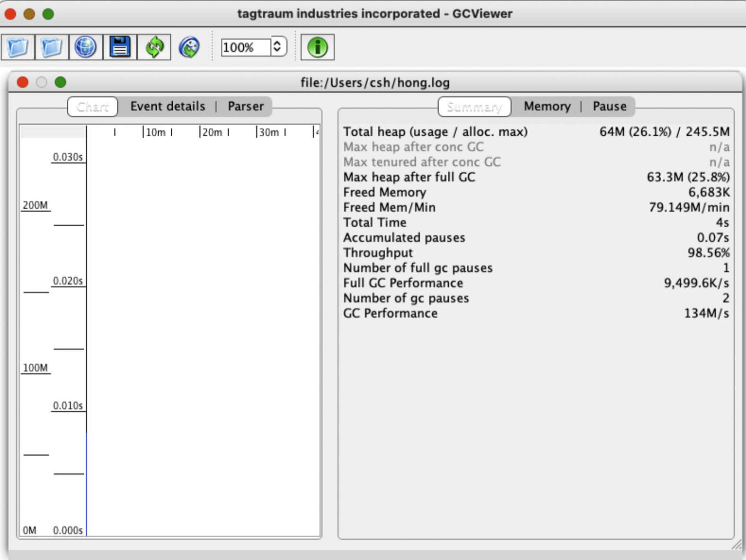Click the 'Max heap after conc GC' label

point(414,147)
